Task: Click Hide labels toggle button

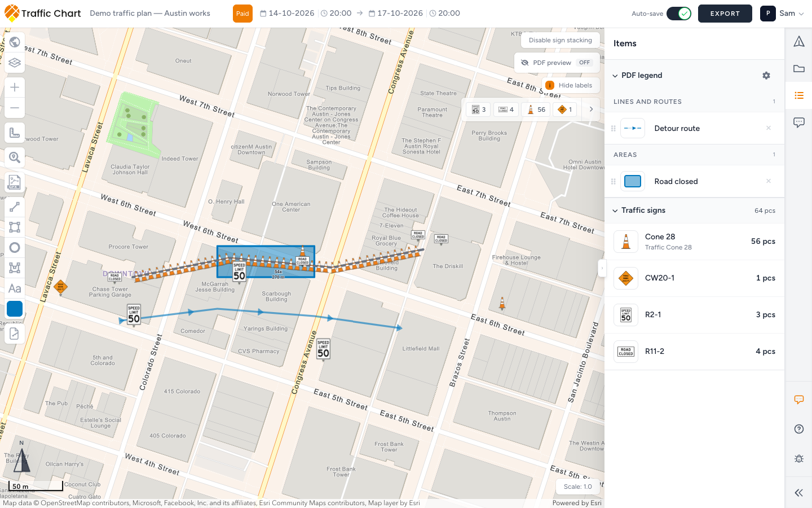Action: (x=570, y=85)
